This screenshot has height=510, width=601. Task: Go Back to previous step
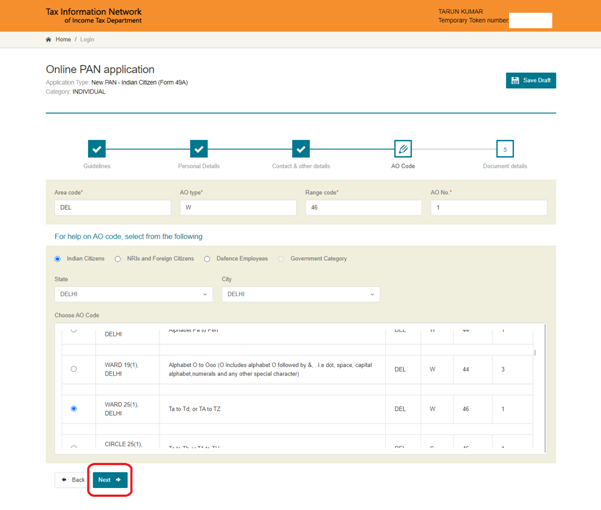tap(72, 480)
